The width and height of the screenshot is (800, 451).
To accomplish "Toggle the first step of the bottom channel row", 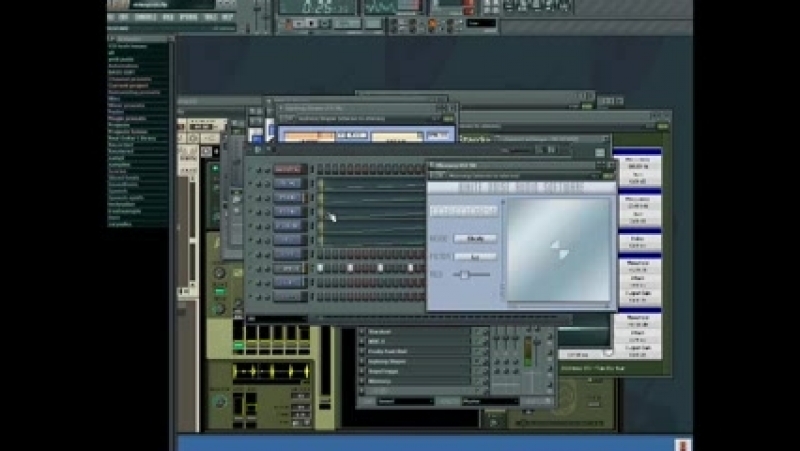I will click(x=322, y=296).
